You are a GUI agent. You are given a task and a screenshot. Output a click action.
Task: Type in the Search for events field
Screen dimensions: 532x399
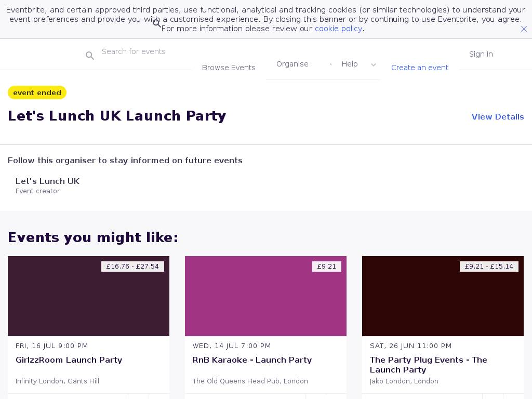[x=140, y=51]
